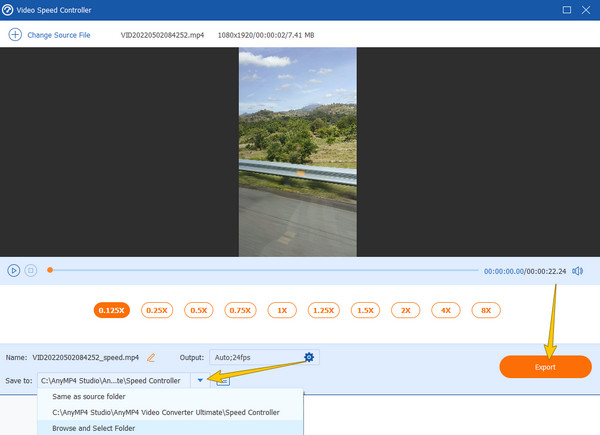Select the 1.25X speed option
The image size is (600, 435).
pos(324,310)
